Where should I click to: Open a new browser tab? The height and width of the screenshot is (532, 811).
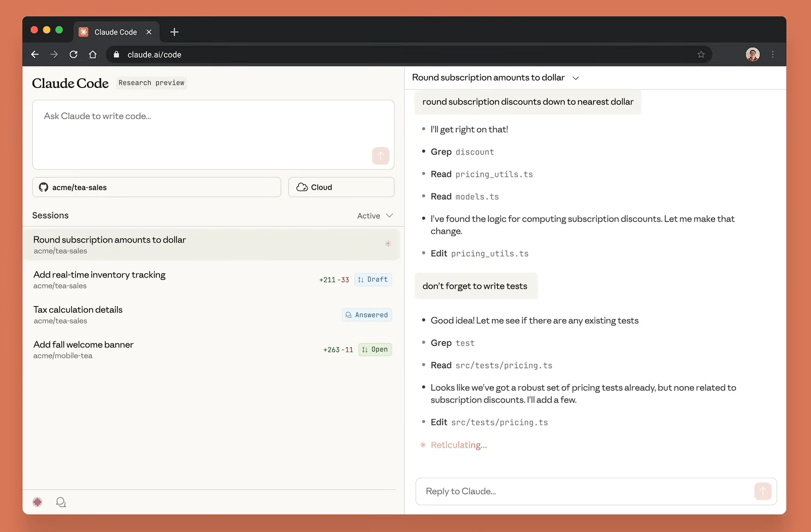[x=174, y=32]
